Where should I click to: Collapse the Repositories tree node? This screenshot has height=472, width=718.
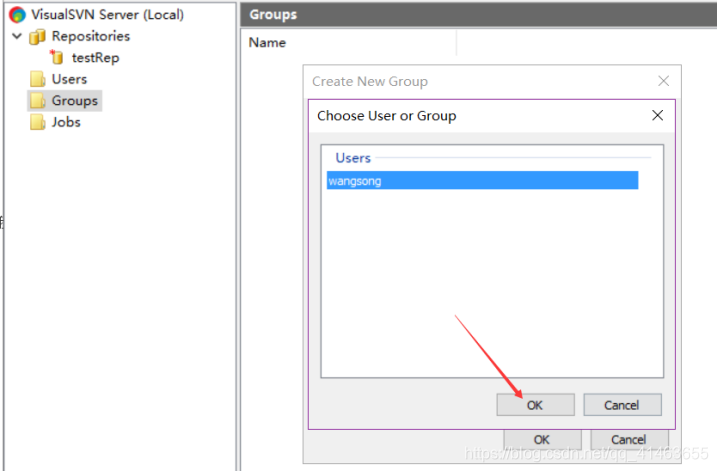click(x=17, y=36)
